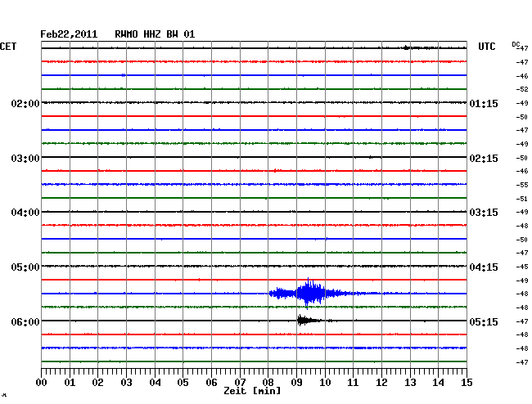Click the -51 DC value
Screen dimensions: 532x404
522,199
